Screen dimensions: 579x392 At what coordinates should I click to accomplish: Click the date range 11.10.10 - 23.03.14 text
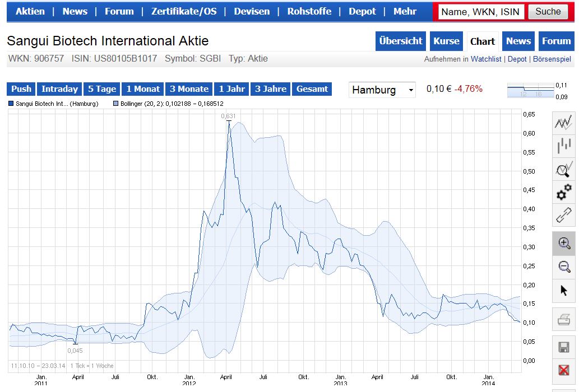(38, 366)
